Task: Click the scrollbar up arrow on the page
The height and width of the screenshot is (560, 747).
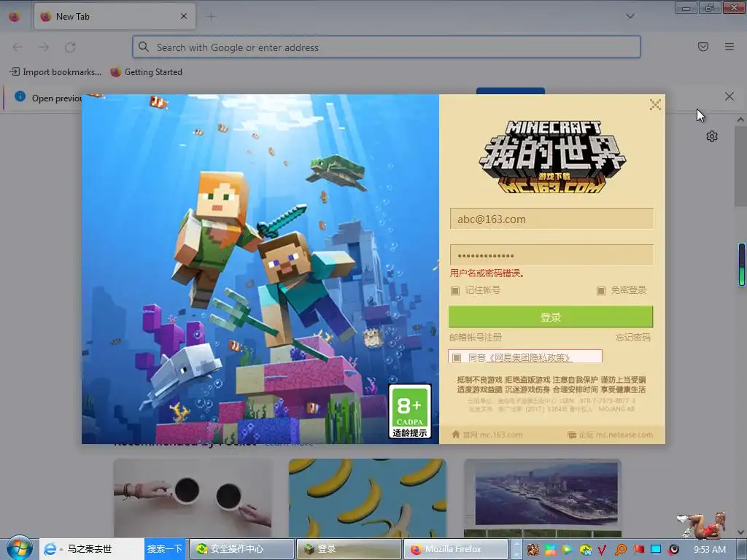Action: pyautogui.click(x=740, y=120)
